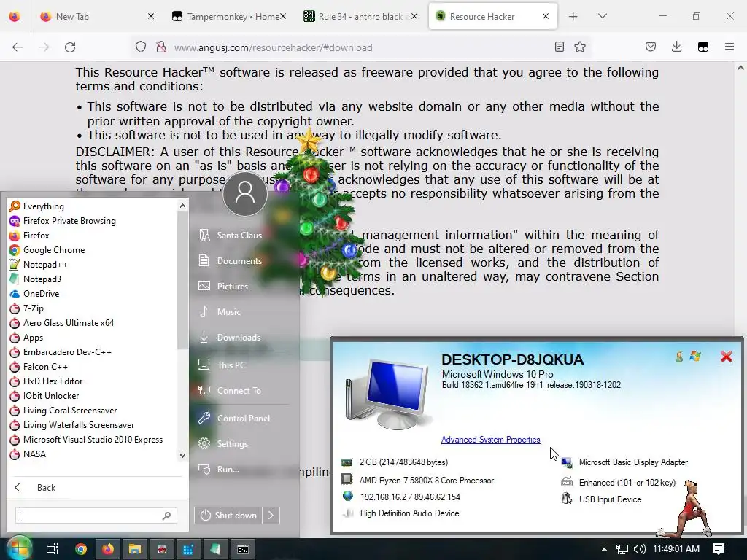
Task: Expand the HxD Hex Editor folder
Action: pos(46,381)
